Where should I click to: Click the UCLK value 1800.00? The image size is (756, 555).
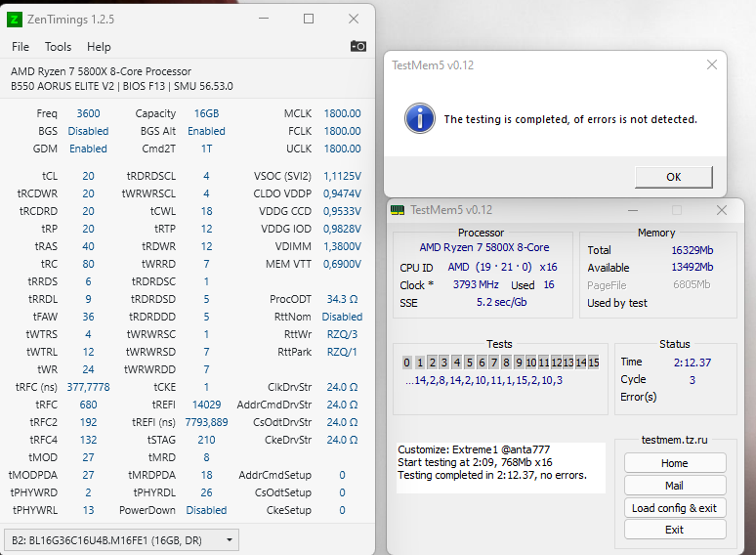point(342,149)
